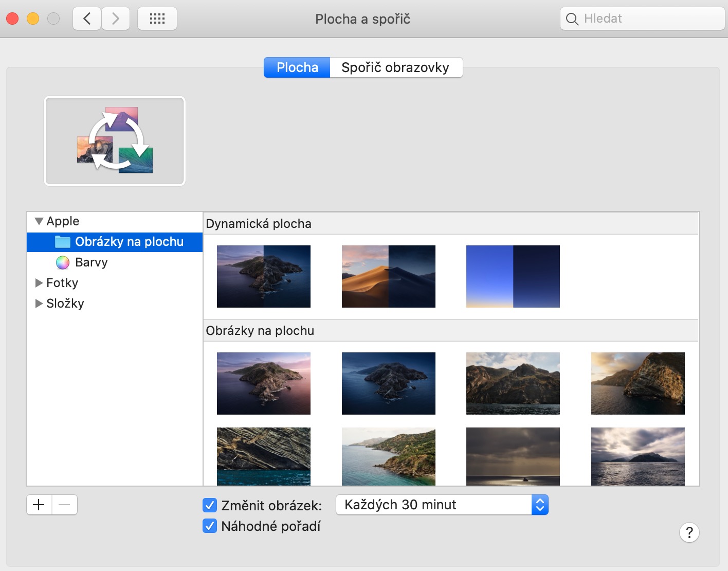Click the back navigation arrow
Screen dimensions: 728x571
87,19
